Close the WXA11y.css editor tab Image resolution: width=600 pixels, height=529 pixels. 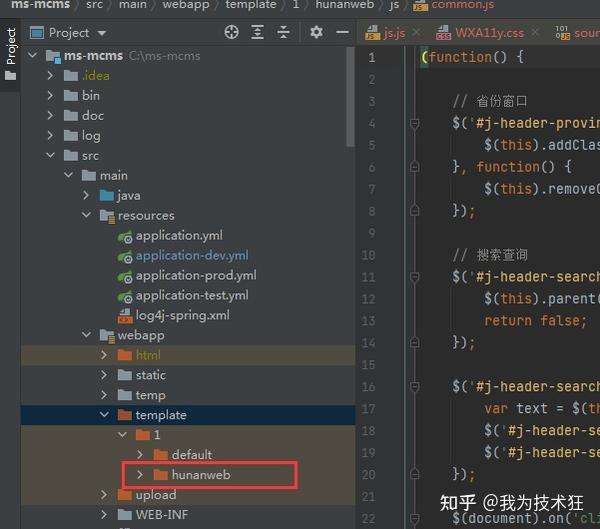(x=535, y=33)
